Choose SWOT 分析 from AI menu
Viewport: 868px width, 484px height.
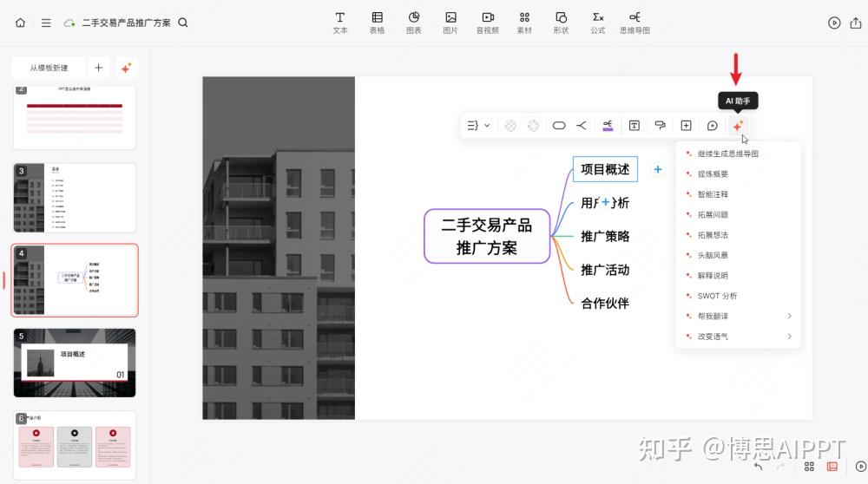point(738,296)
